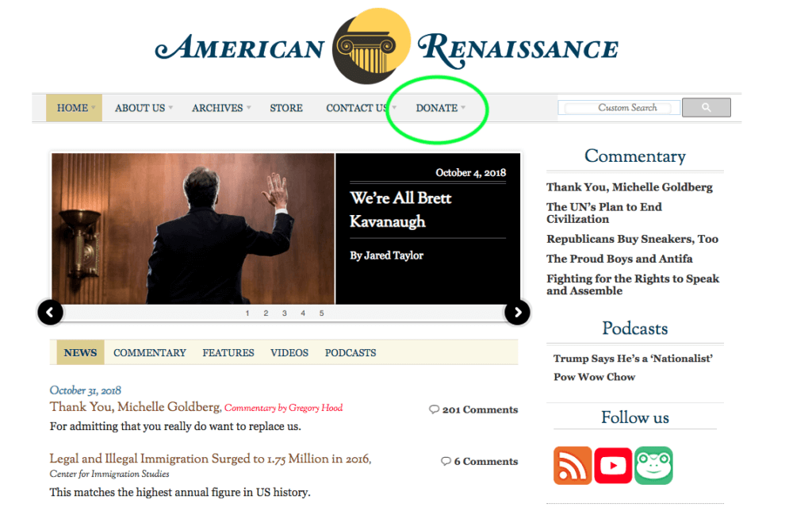812x511 pixels.
Task: Jump to slide 2 in carousel
Action: tap(266, 313)
